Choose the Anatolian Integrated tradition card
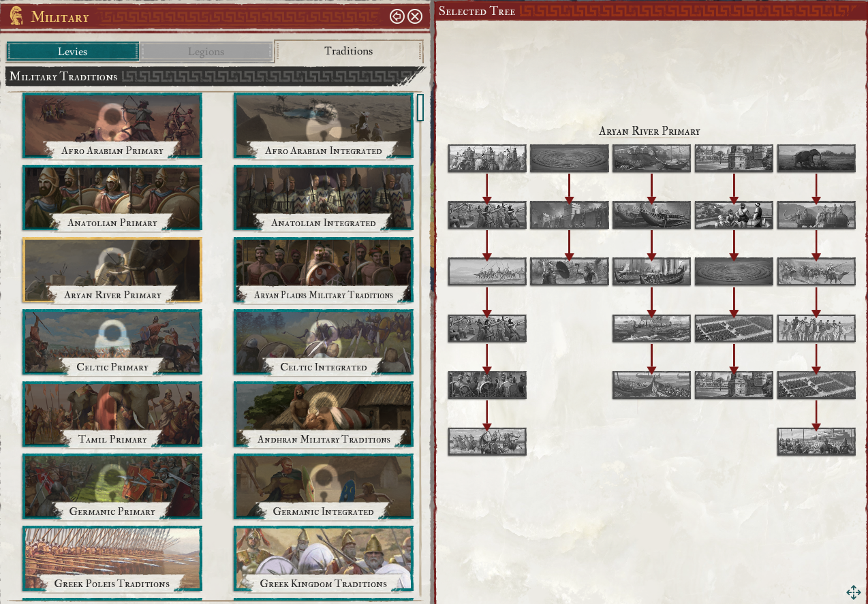The width and height of the screenshot is (868, 604). [x=324, y=198]
